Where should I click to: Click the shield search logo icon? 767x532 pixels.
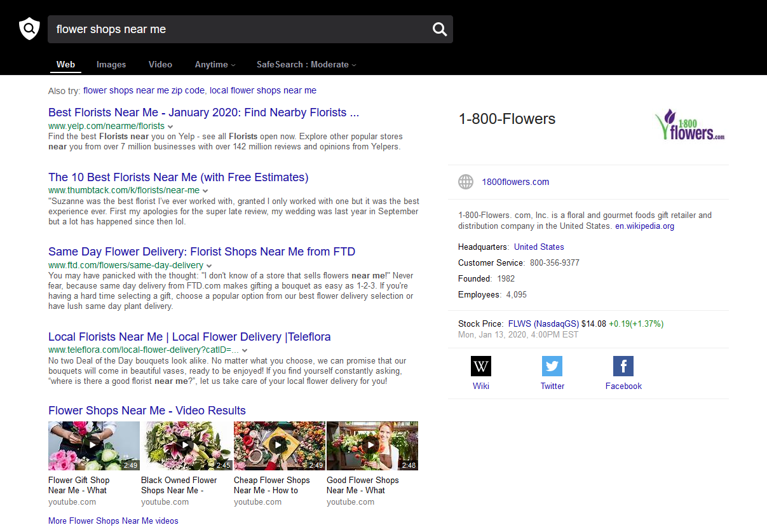click(29, 29)
